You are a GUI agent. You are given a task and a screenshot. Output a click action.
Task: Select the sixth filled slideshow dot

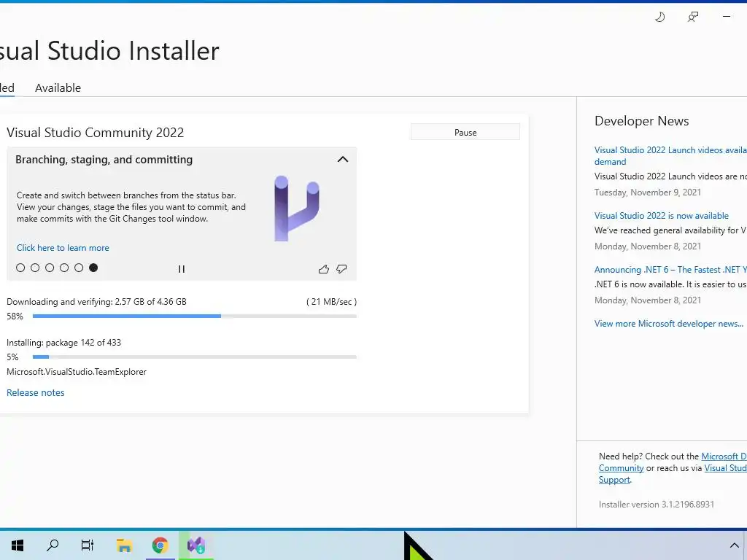93,268
